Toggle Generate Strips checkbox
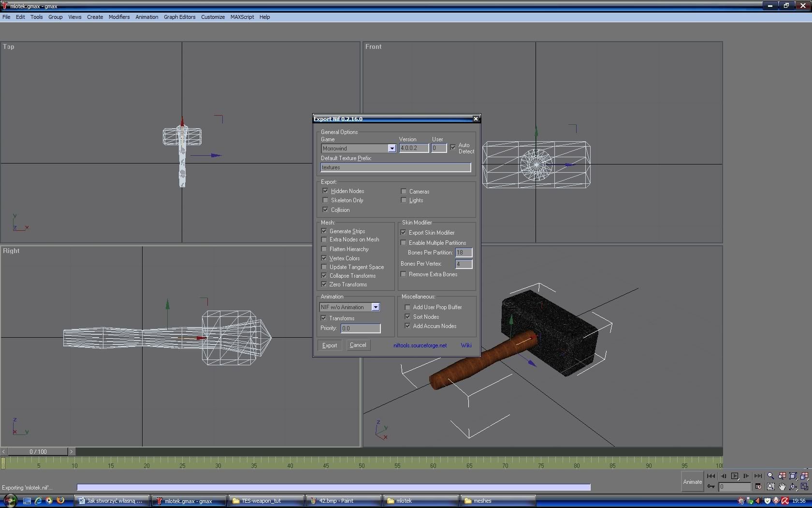The width and height of the screenshot is (812, 508). pyautogui.click(x=324, y=231)
